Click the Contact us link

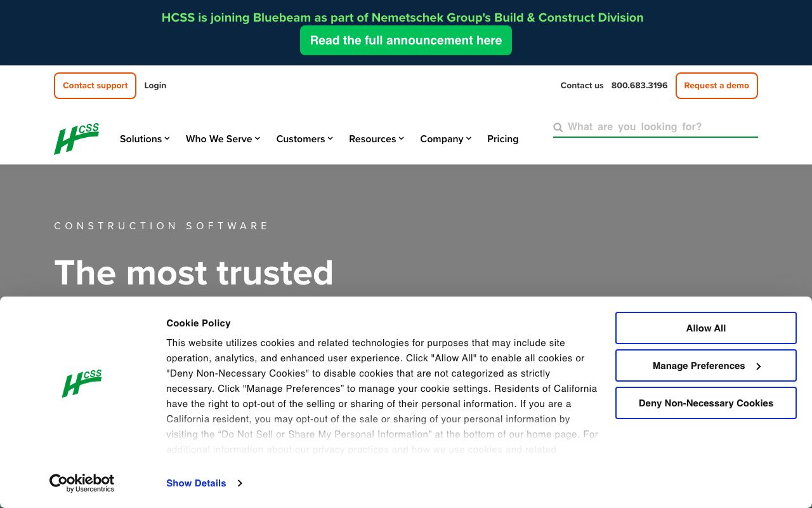tap(582, 86)
